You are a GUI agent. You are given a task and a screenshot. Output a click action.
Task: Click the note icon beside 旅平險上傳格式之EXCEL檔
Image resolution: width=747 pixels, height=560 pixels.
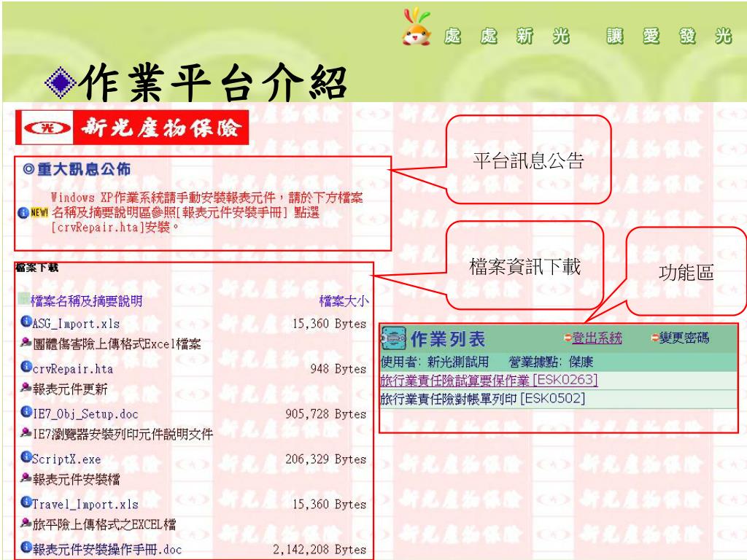[x=26, y=523]
